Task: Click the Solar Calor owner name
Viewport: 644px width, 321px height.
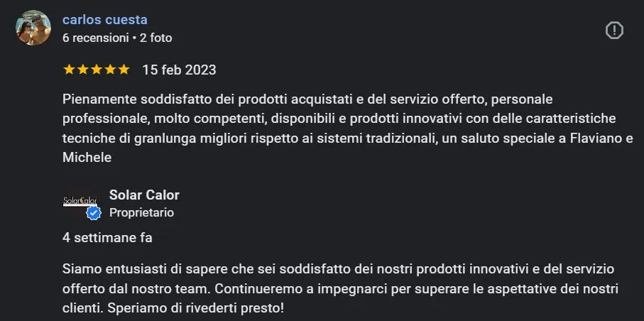Action: pyautogui.click(x=144, y=195)
